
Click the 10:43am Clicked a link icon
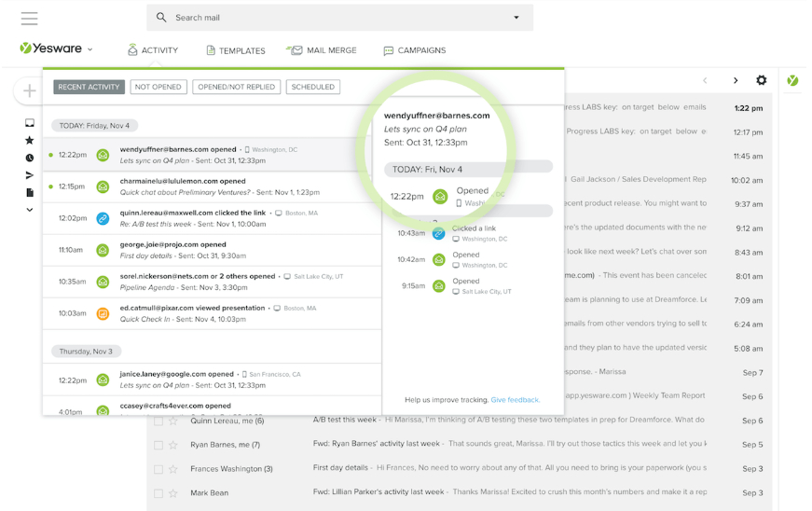click(x=438, y=233)
